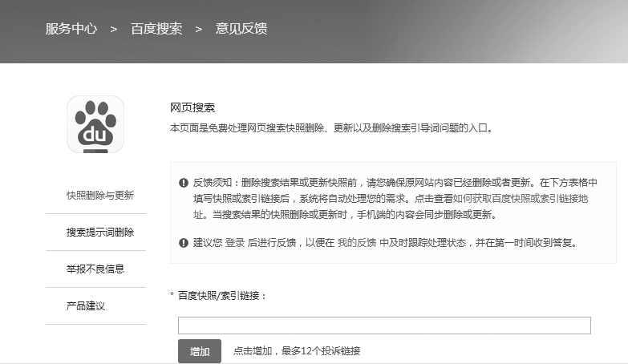Select 意见反馈 in the breadcrumb

pos(241,29)
